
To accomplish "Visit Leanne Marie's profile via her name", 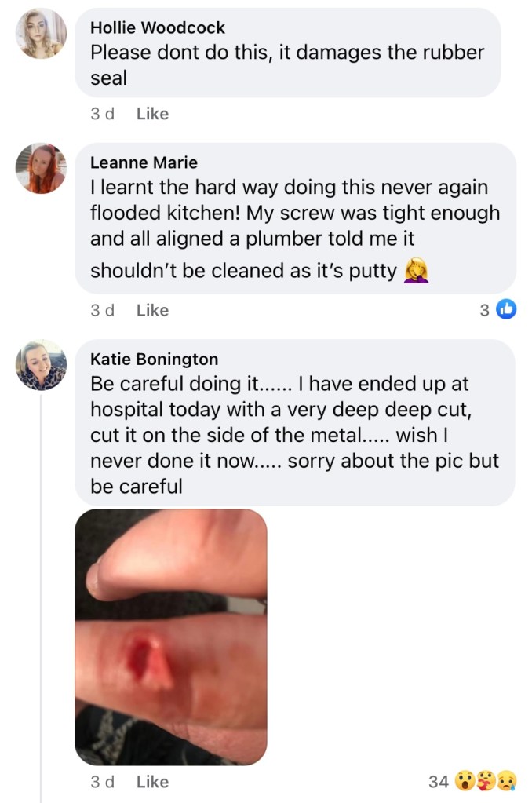I will (x=144, y=162).
